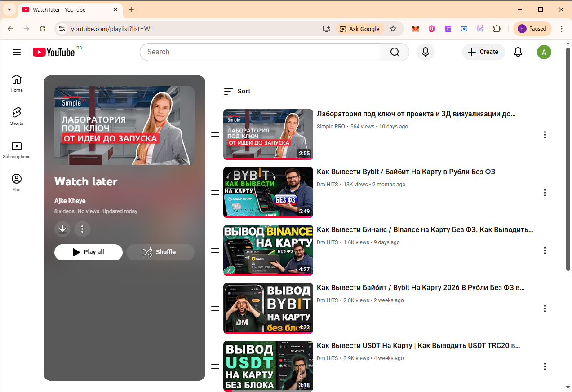Open the Chrome Extensions puzzle icon
This screenshot has width=572, height=392.
(497, 29)
